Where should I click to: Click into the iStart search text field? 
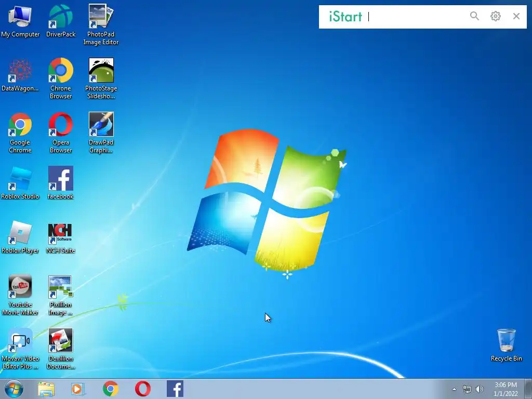(416, 17)
